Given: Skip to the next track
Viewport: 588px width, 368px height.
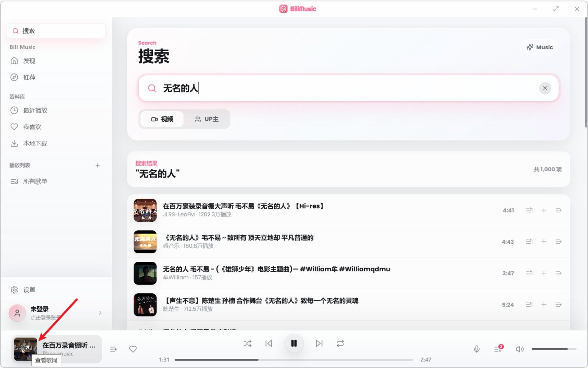Looking at the screenshot, I should tap(319, 343).
